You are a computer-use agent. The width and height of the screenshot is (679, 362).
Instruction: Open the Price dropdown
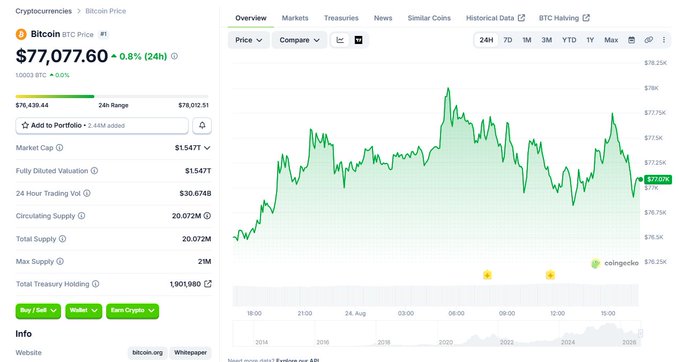(x=249, y=40)
